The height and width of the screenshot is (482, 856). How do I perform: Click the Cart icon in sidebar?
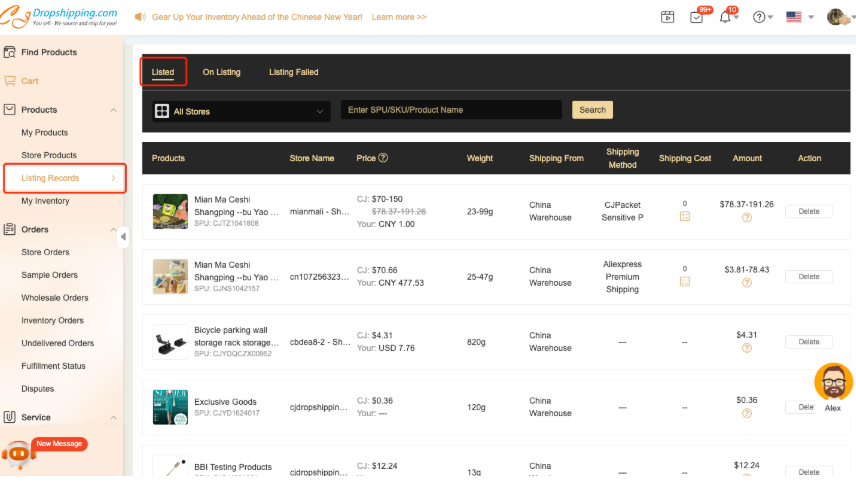click(10, 80)
